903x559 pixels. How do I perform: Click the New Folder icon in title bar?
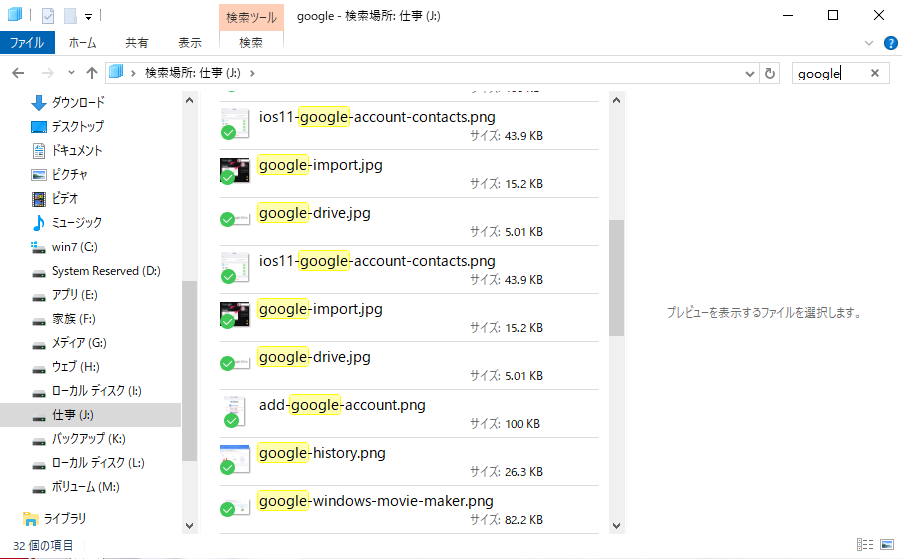(70, 16)
